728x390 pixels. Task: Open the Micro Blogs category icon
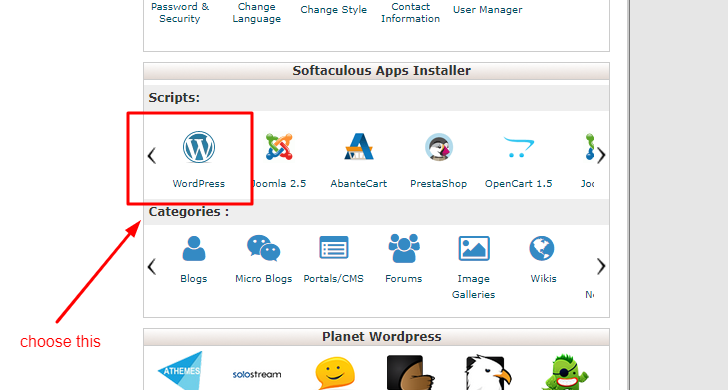tap(263, 248)
